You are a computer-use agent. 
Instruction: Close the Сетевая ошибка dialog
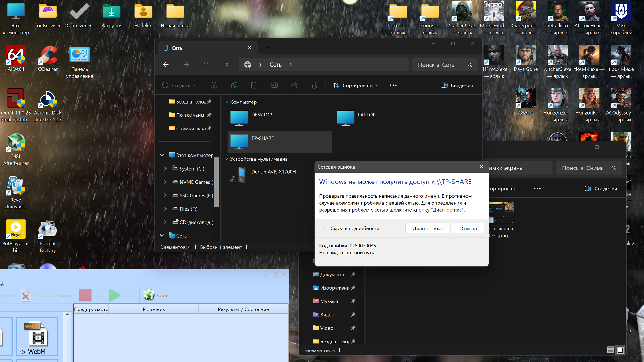point(481,167)
